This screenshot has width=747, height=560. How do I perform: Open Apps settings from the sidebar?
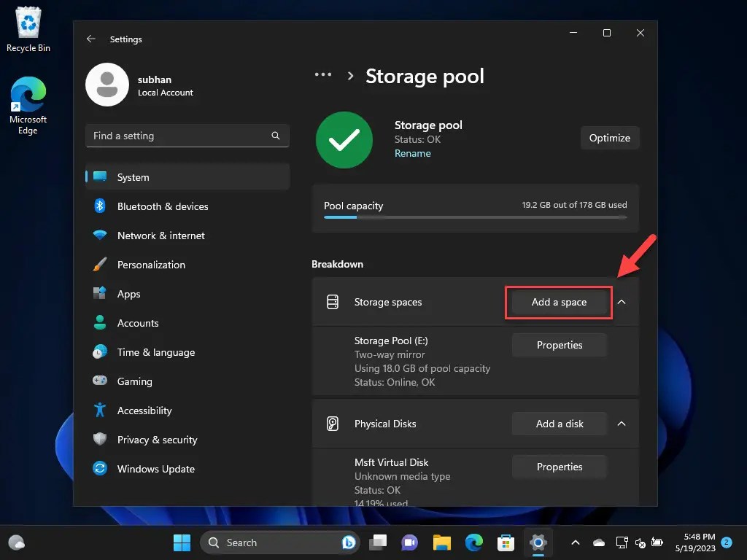coord(128,294)
